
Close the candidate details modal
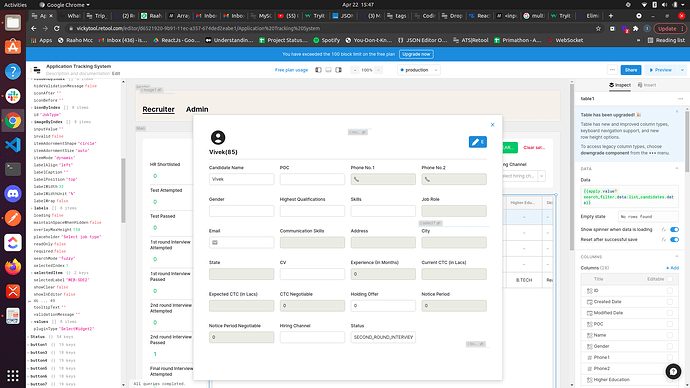tap(492, 125)
